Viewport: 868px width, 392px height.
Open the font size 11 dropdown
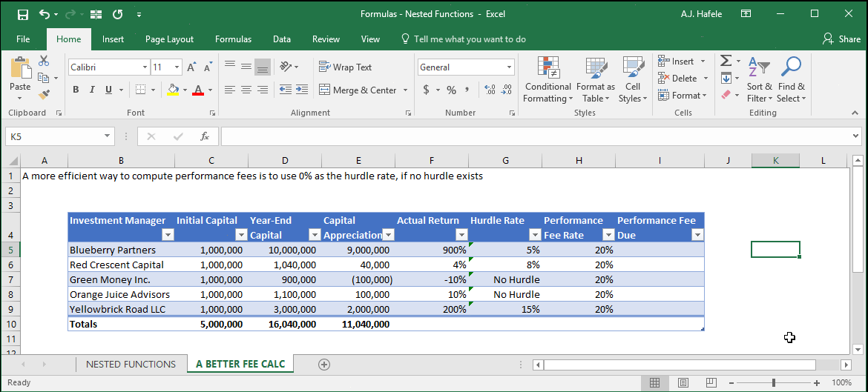pyautogui.click(x=177, y=67)
